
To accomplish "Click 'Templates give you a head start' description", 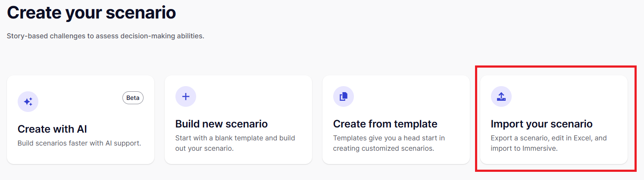I will 389,138.
